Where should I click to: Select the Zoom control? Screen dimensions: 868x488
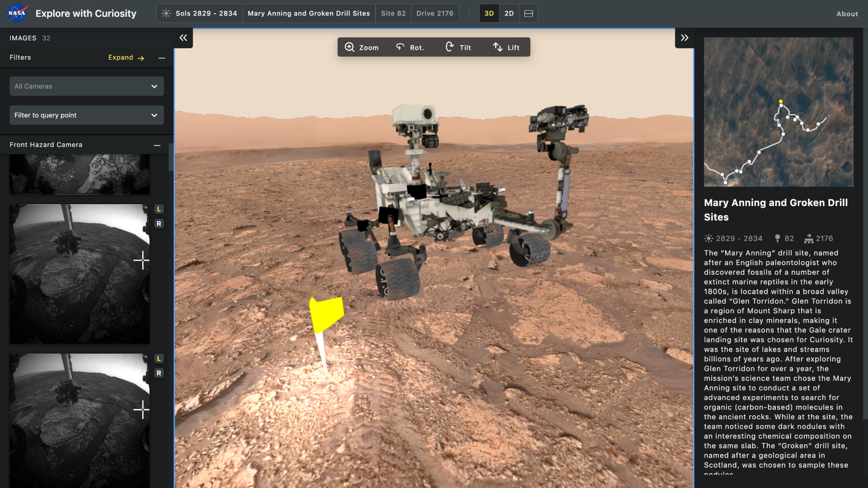tap(362, 47)
